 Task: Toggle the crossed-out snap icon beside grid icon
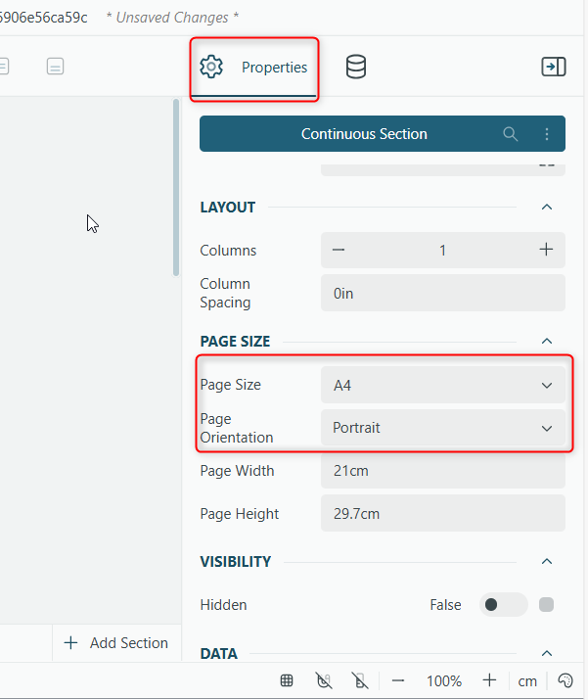tap(325, 680)
